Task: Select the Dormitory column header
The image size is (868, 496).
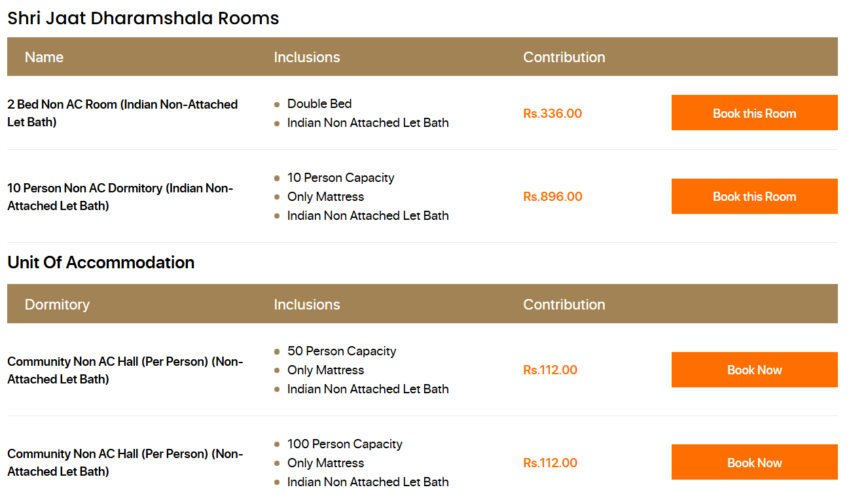Action: [57, 305]
